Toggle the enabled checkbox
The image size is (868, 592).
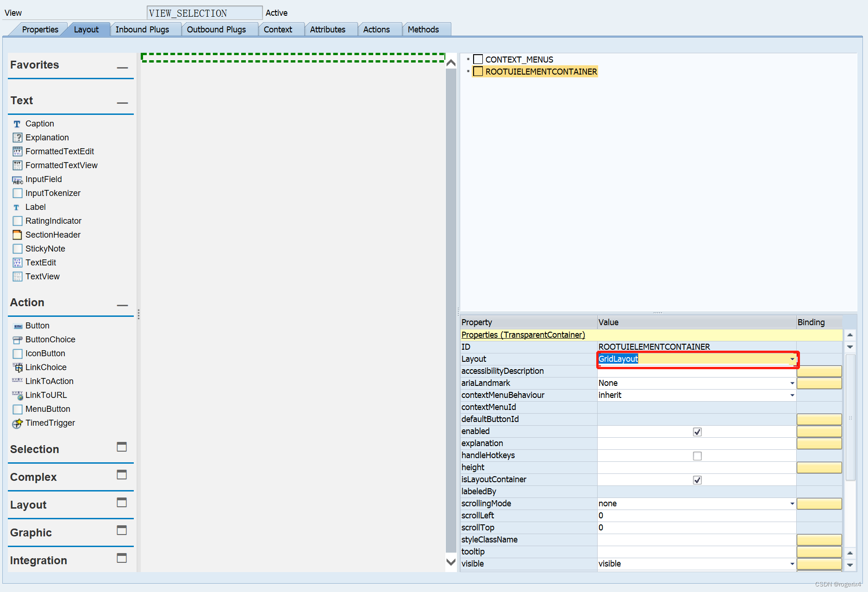point(697,432)
